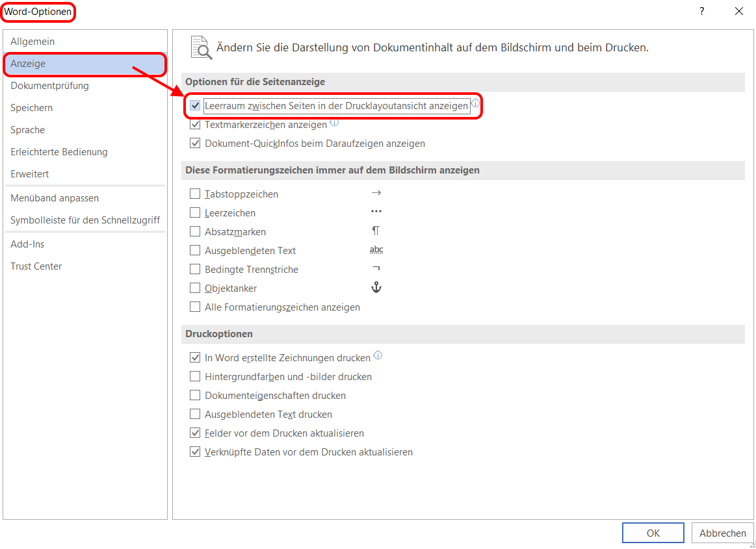Click the anchor symbol next to Objektanker

pos(376,288)
